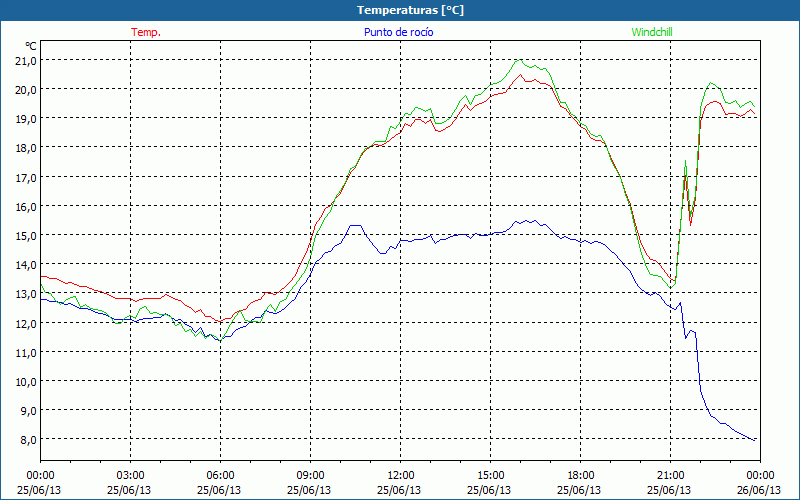Screen dimensions: 800x500
Task: Click the Temperaturas [°C] chart title
Action: click(410, 10)
